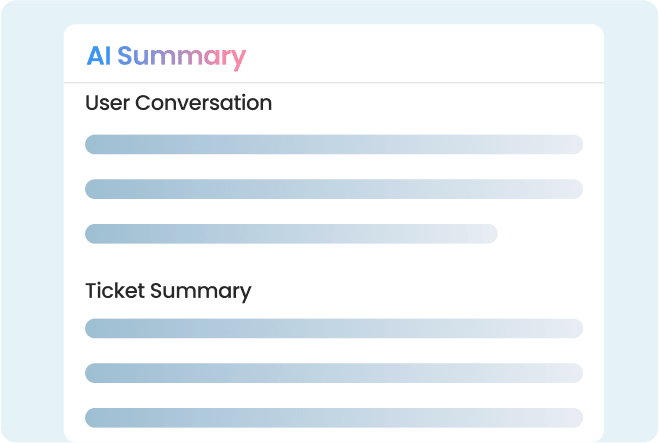Click the pink-gradient word "Summary" in the title
The width and height of the screenshot is (659, 443).
coord(181,56)
